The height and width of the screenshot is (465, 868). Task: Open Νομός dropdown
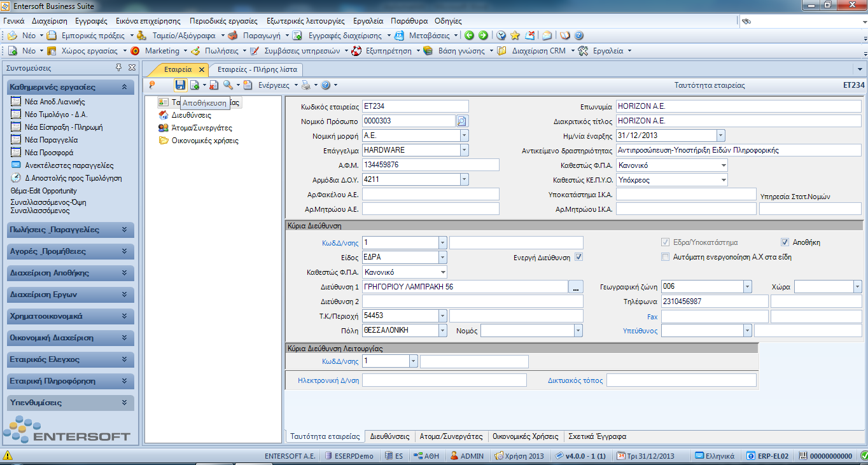(x=578, y=331)
